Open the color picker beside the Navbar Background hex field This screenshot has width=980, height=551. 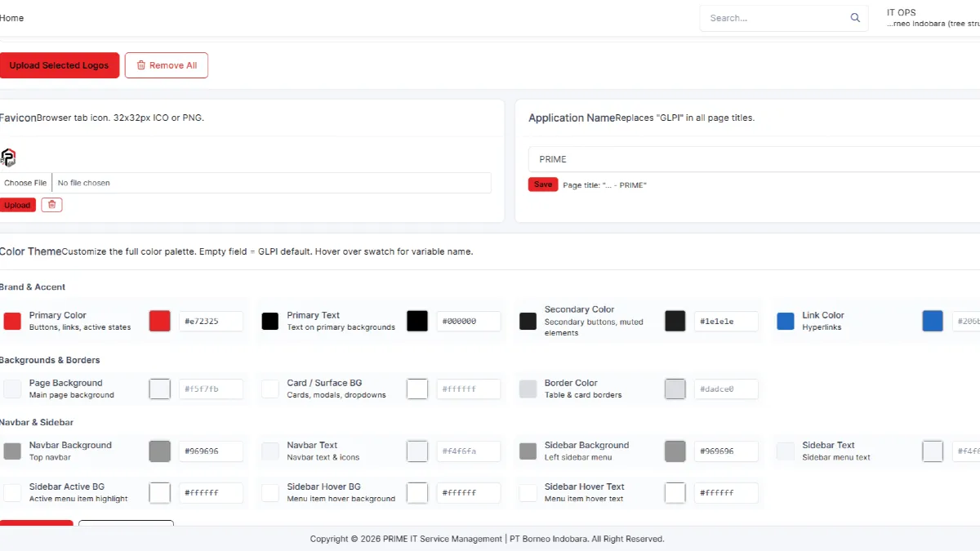tap(160, 451)
